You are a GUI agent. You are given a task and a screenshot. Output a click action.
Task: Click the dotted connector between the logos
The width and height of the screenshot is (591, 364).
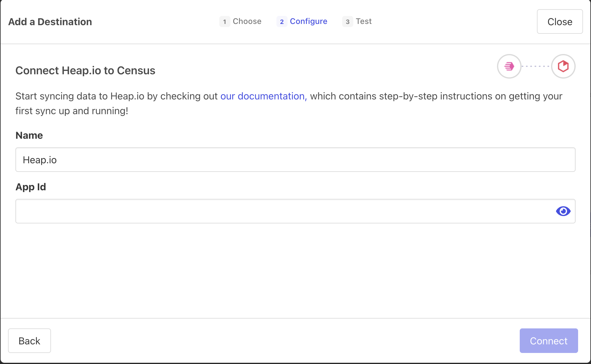536,66
